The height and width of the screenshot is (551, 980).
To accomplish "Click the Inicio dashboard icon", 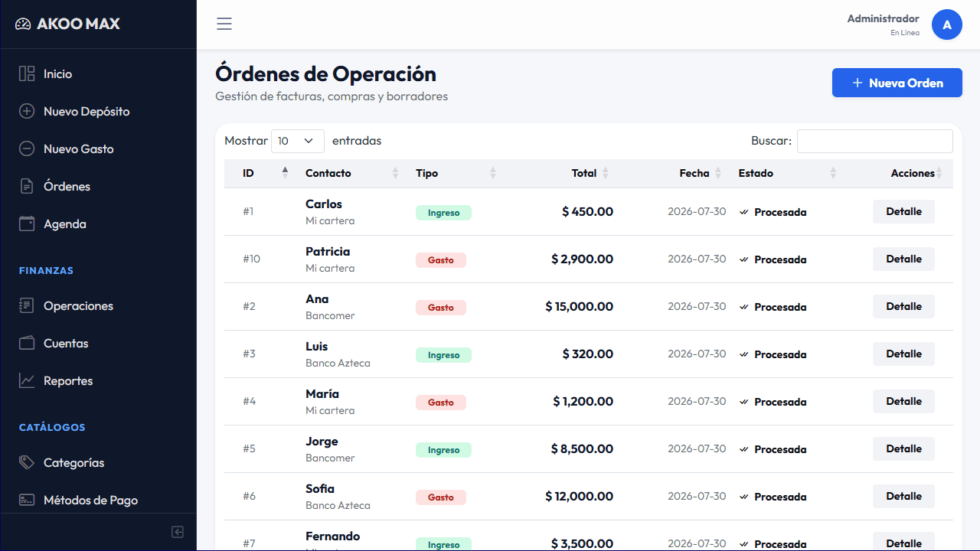I will [x=27, y=73].
